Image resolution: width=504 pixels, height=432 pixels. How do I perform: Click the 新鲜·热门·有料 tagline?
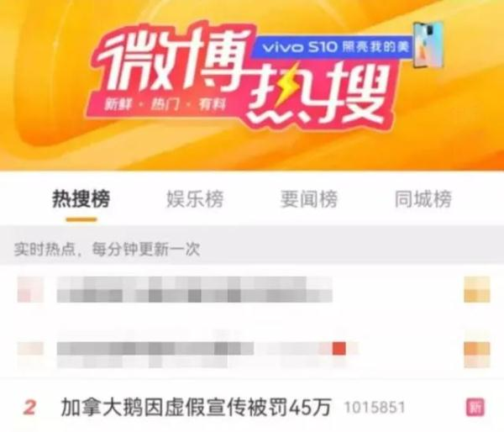coord(165,105)
